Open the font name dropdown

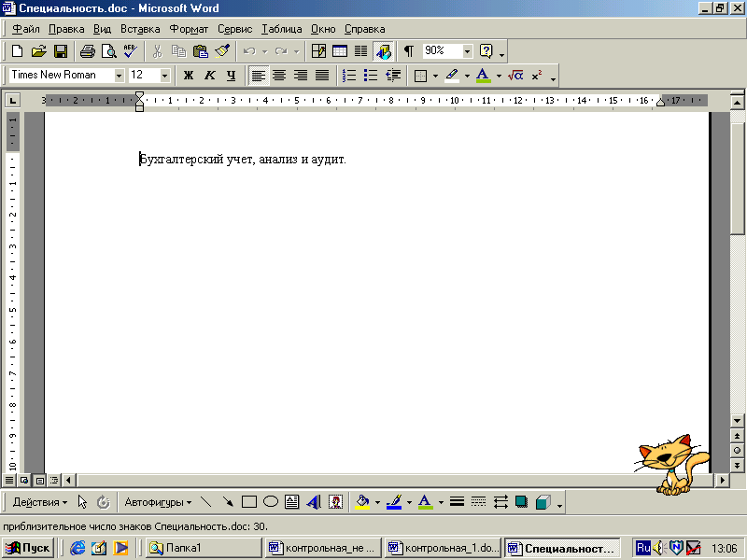click(x=120, y=76)
